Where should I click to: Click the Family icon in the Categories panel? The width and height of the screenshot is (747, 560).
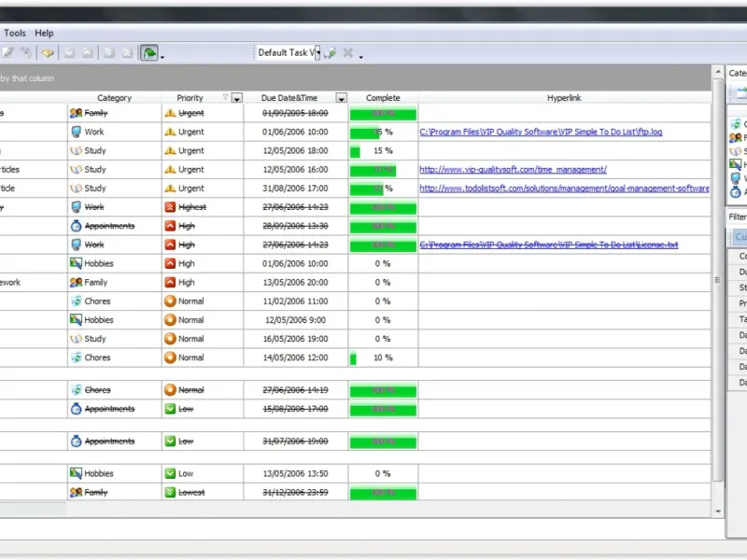click(x=736, y=137)
